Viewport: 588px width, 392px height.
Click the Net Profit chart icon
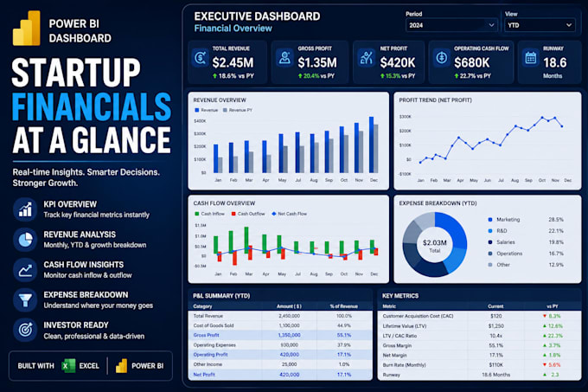366,58
